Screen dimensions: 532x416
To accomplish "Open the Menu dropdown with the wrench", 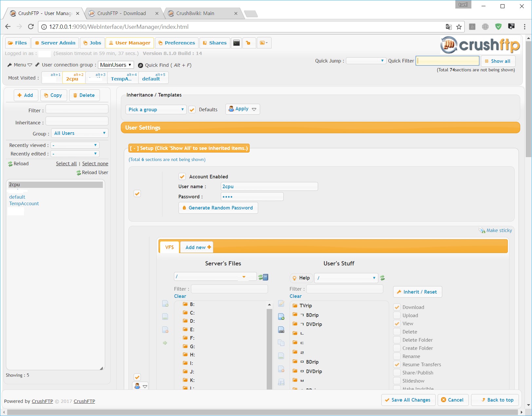I will click(x=20, y=65).
